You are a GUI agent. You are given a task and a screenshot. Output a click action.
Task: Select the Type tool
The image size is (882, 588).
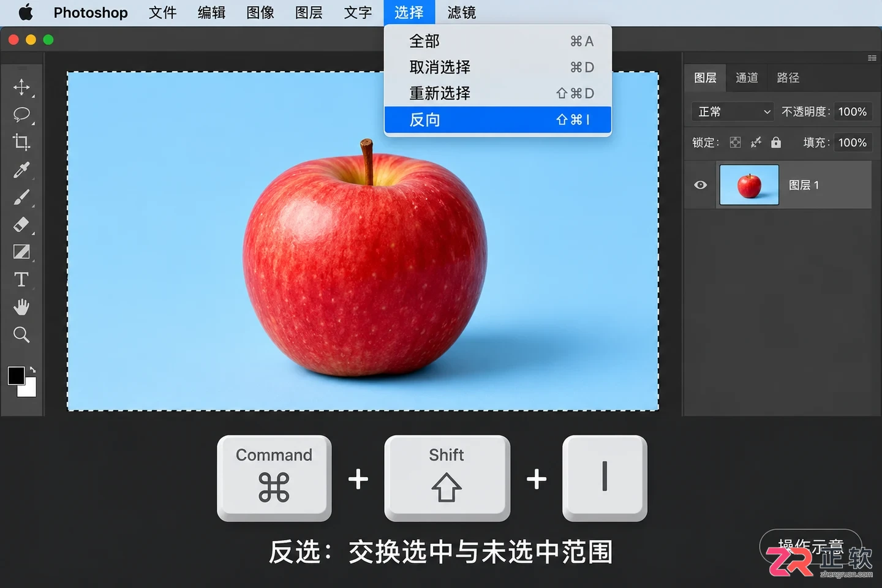pyautogui.click(x=21, y=279)
